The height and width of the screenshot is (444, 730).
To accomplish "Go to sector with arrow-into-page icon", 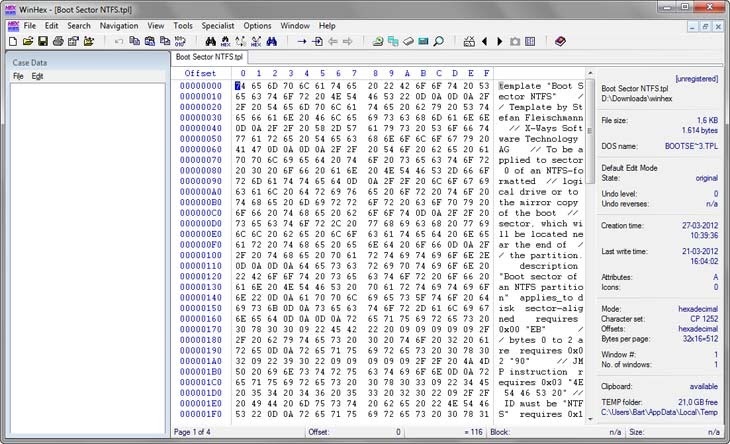I will coord(317,41).
